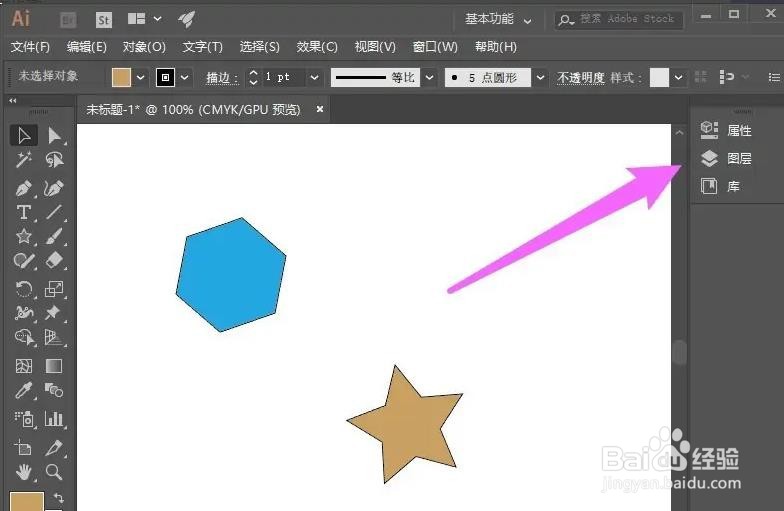Select the Type tool
The image size is (784, 511).
tap(24, 212)
